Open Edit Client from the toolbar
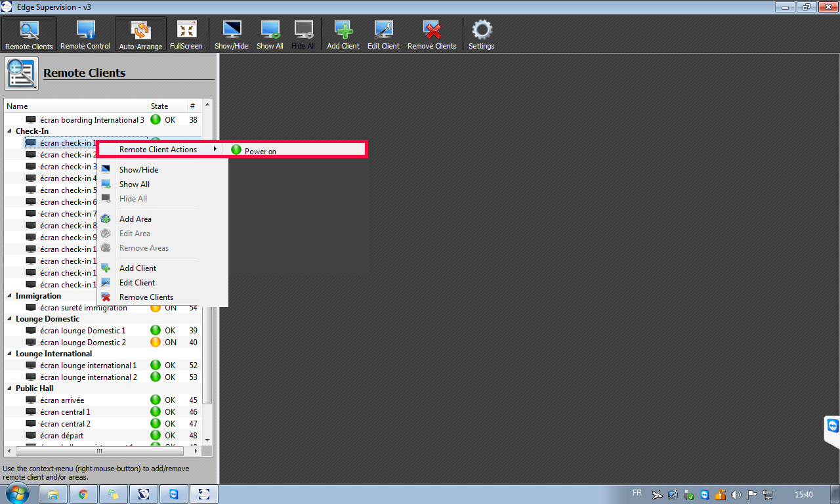The image size is (840, 504). click(383, 34)
